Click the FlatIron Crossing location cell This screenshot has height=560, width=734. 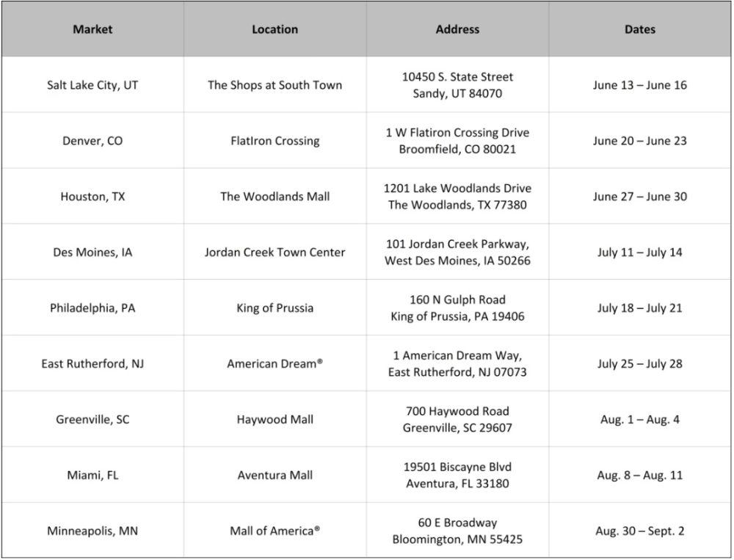275,141
